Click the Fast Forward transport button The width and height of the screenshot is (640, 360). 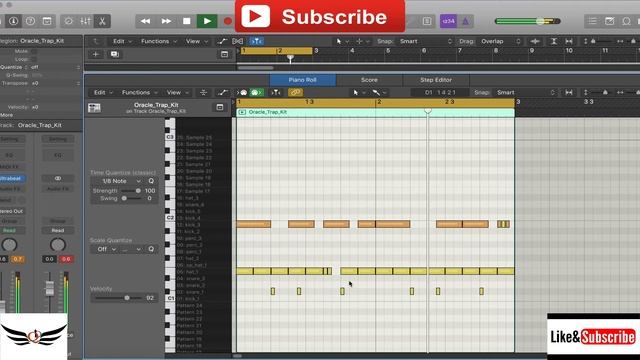pos(166,21)
